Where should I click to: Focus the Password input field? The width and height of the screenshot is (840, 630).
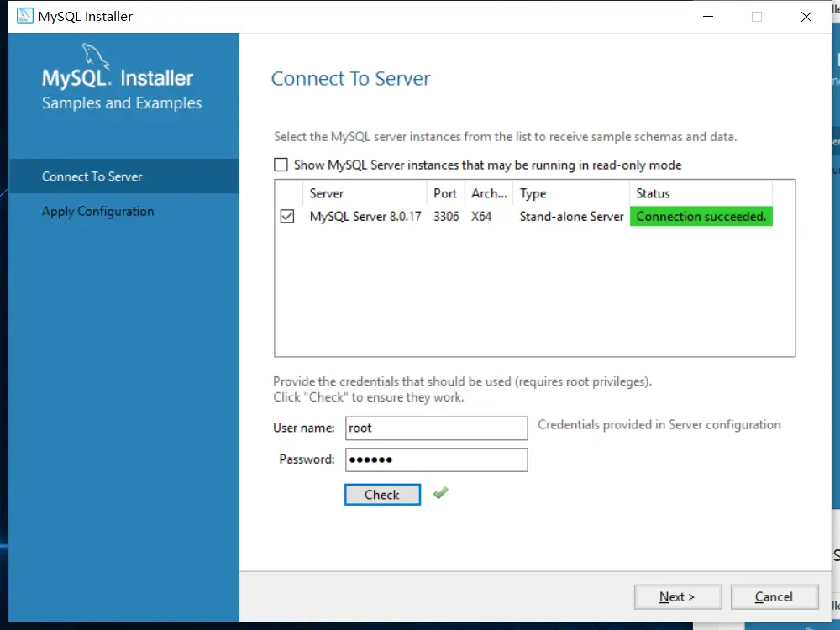click(x=436, y=459)
